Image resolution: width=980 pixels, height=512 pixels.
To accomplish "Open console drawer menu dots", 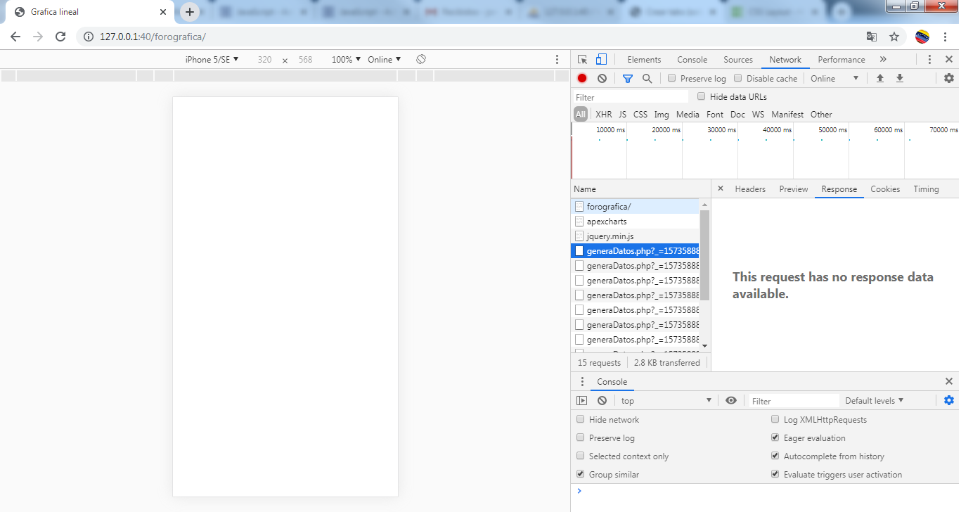I will pyautogui.click(x=582, y=381).
